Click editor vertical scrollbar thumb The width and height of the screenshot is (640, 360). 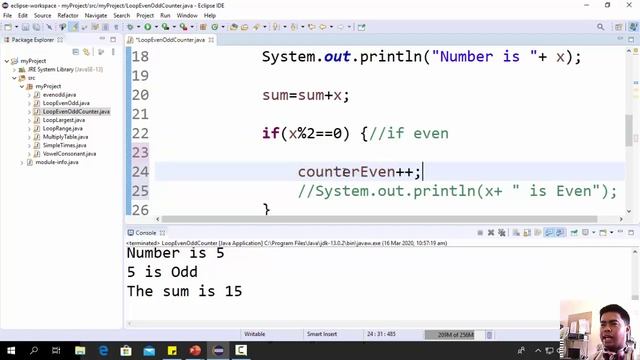click(629, 130)
